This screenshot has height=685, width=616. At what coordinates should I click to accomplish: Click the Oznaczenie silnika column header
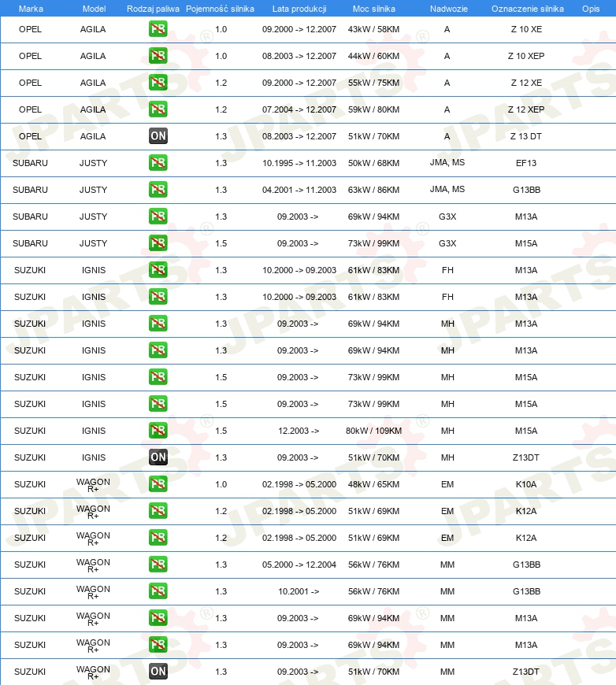(x=527, y=9)
